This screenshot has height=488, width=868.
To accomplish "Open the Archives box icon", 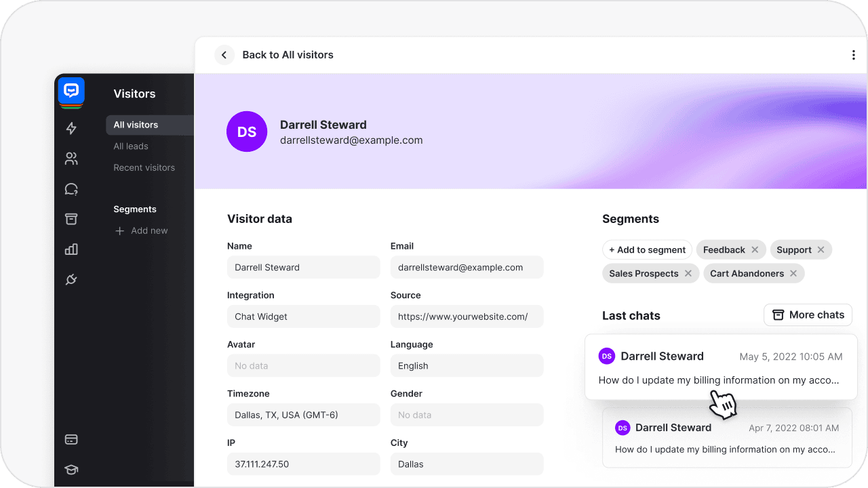I will point(71,219).
